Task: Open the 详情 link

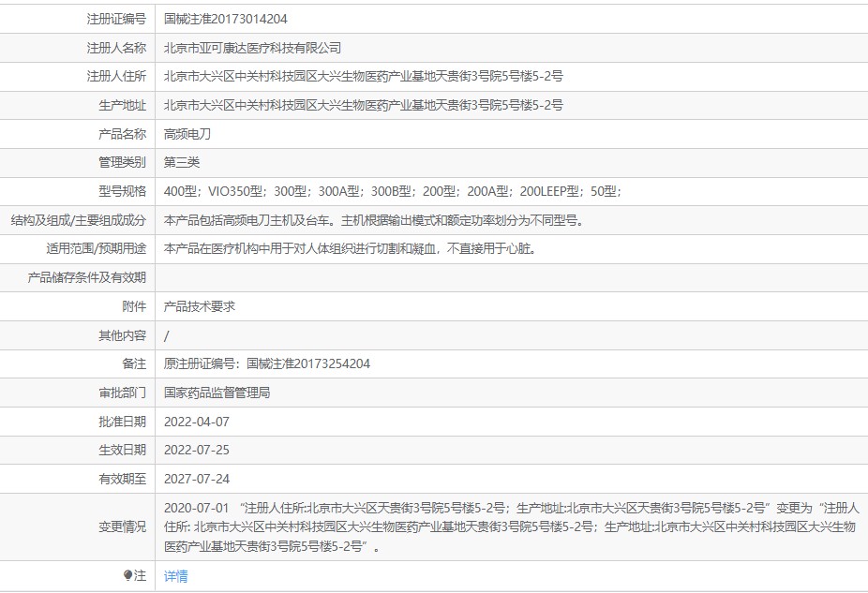Action: coord(175,576)
